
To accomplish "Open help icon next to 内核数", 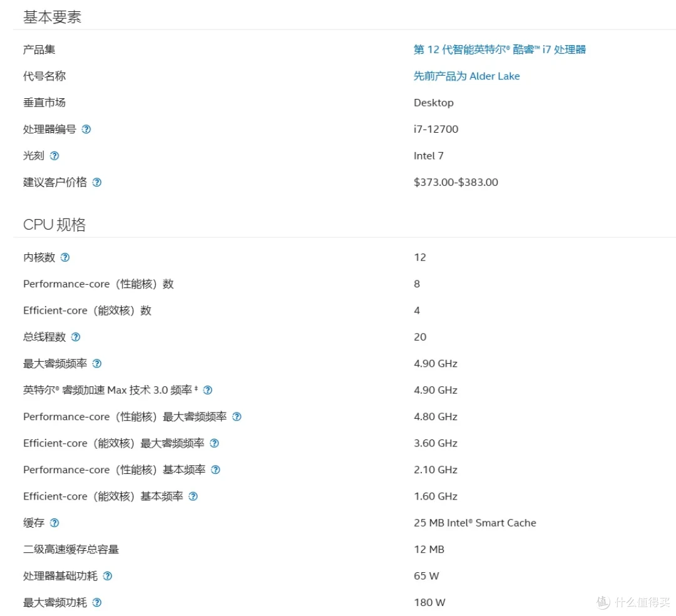I will tap(65, 257).
